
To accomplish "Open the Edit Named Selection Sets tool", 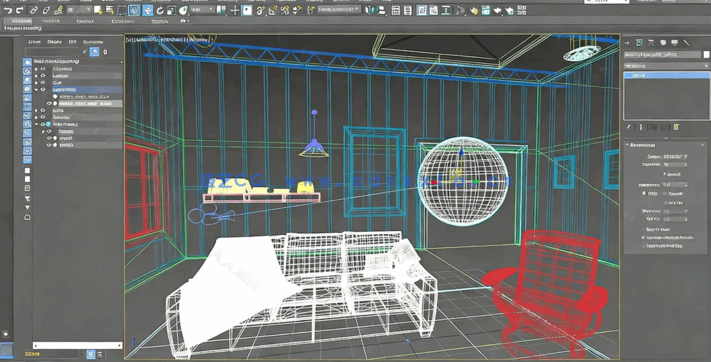I will click(311, 10).
